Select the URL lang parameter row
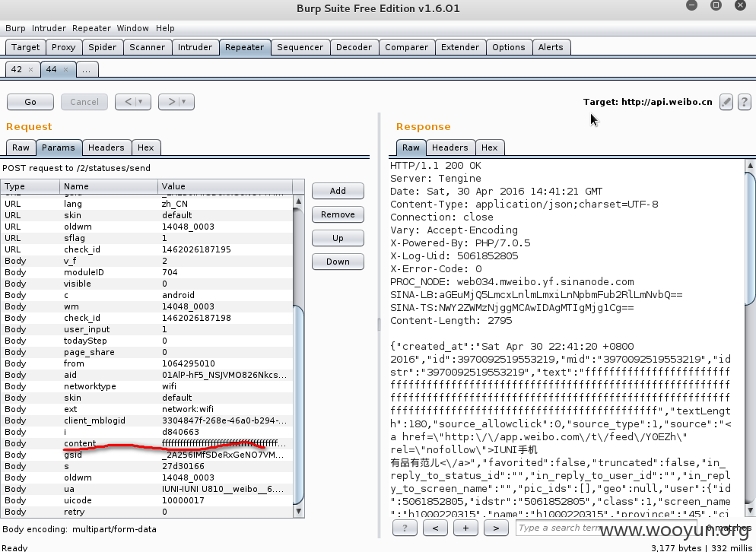Image resolution: width=756 pixels, height=552 pixels. coord(147,204)
